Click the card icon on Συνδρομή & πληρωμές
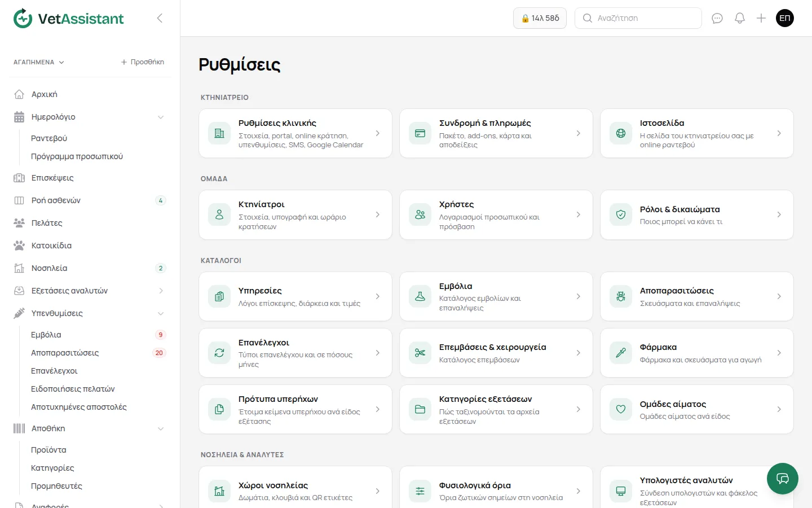812x508 pixels. [420, 133]
